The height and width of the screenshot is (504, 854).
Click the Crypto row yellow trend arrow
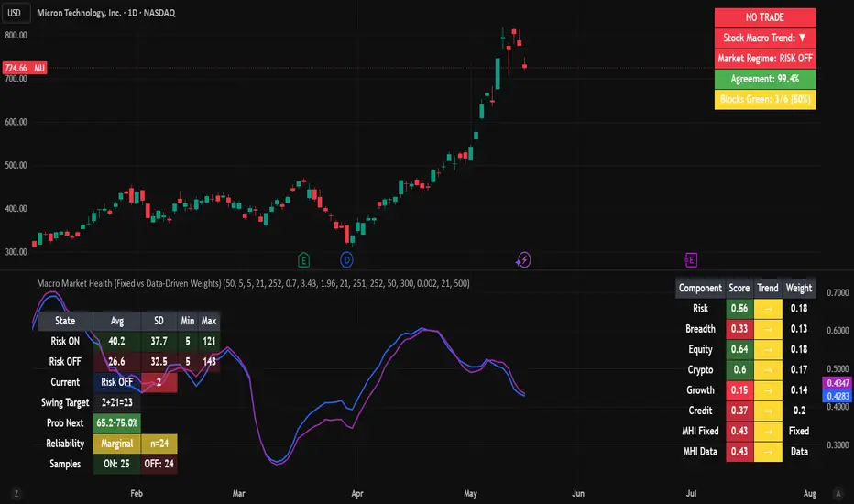coord(768,369)
